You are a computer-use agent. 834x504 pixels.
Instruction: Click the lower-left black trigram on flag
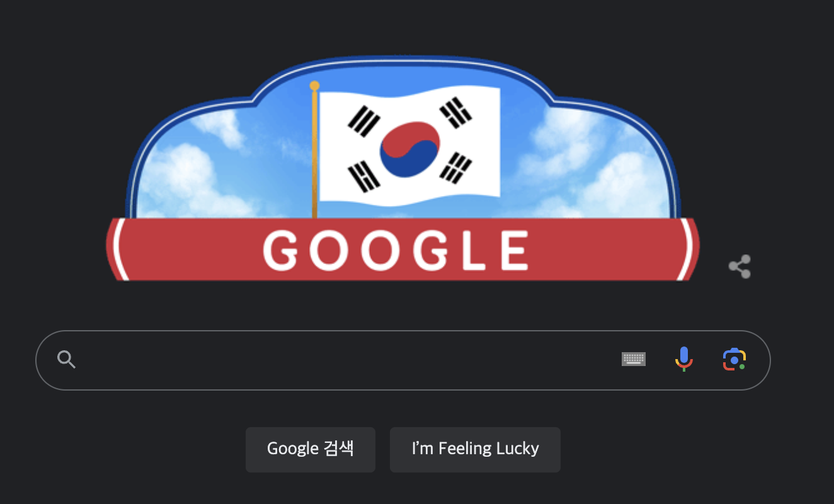click(364, 176)
